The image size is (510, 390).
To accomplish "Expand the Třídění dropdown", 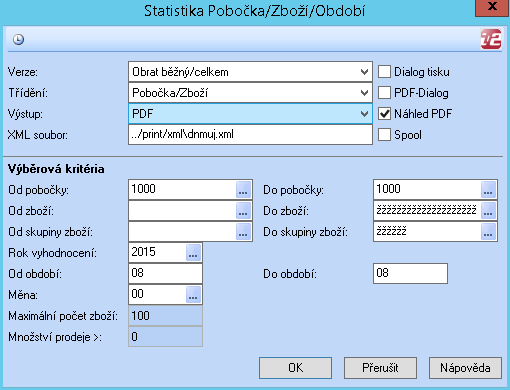I will [365, 93].
